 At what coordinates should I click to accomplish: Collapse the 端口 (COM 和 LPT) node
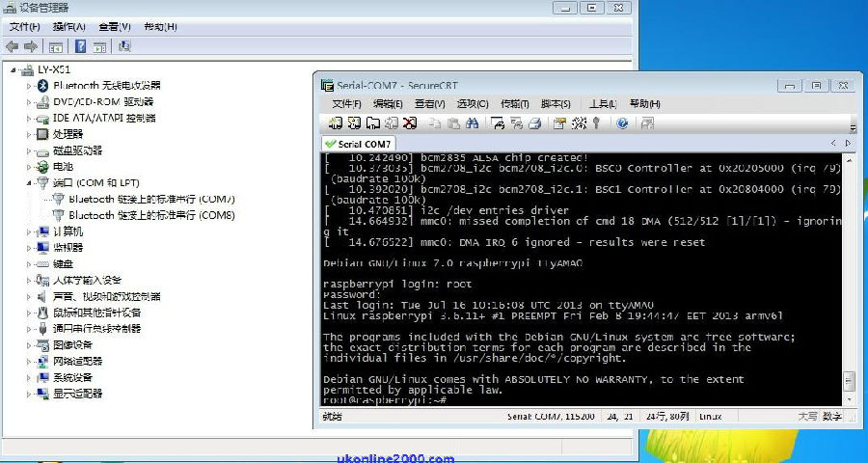[x=29, y=182]
